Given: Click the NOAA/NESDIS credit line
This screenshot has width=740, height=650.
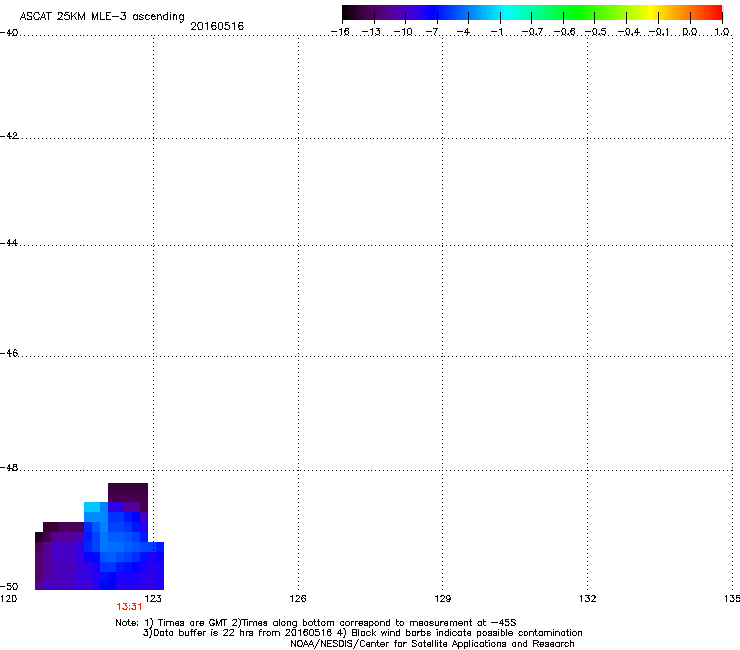Looking at the screenshot, I should (432, 644).
